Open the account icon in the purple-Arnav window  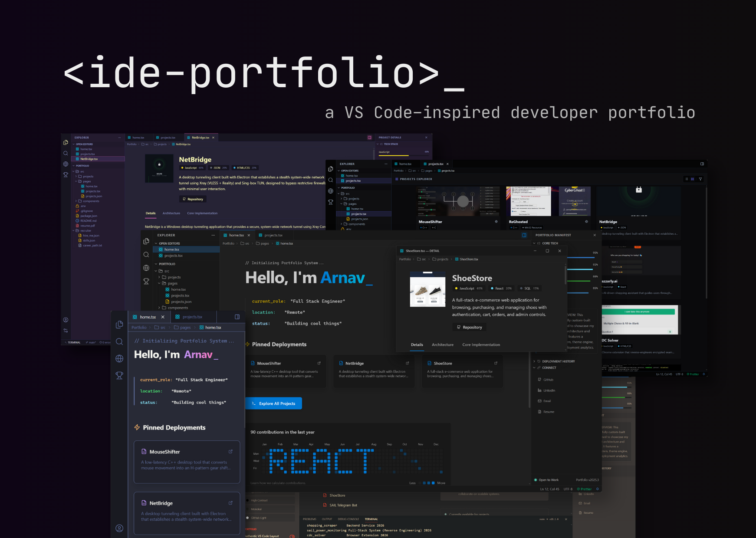[x=119, y=528]
